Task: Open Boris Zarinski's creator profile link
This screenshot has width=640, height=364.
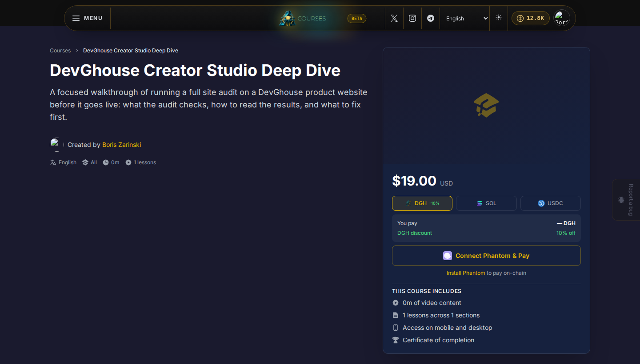Action: tap(122, 145)
